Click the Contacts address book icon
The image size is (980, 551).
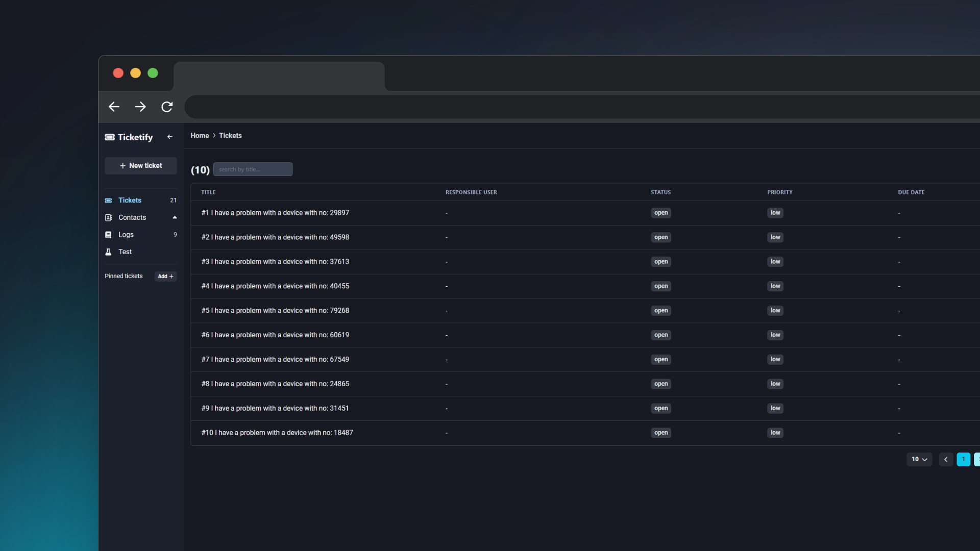point(108,218)
